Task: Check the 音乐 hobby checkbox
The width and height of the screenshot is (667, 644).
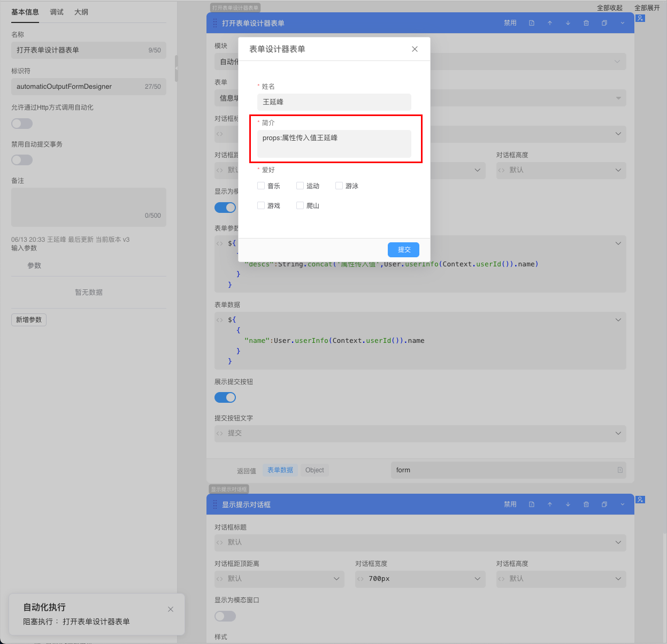Action: (261, 186)
